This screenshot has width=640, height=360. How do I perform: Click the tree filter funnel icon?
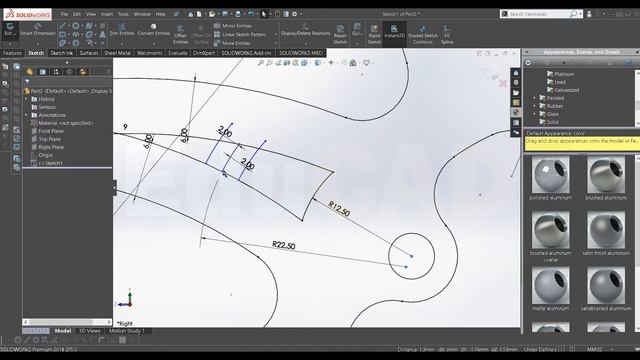pyautogui.click(x=27, y=82)
